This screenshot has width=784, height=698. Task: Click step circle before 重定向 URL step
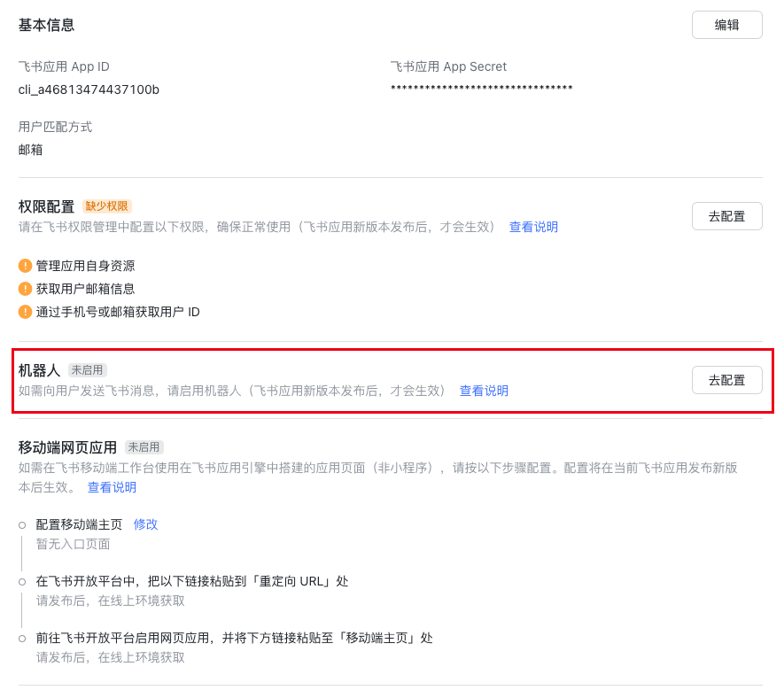(22, 582)
